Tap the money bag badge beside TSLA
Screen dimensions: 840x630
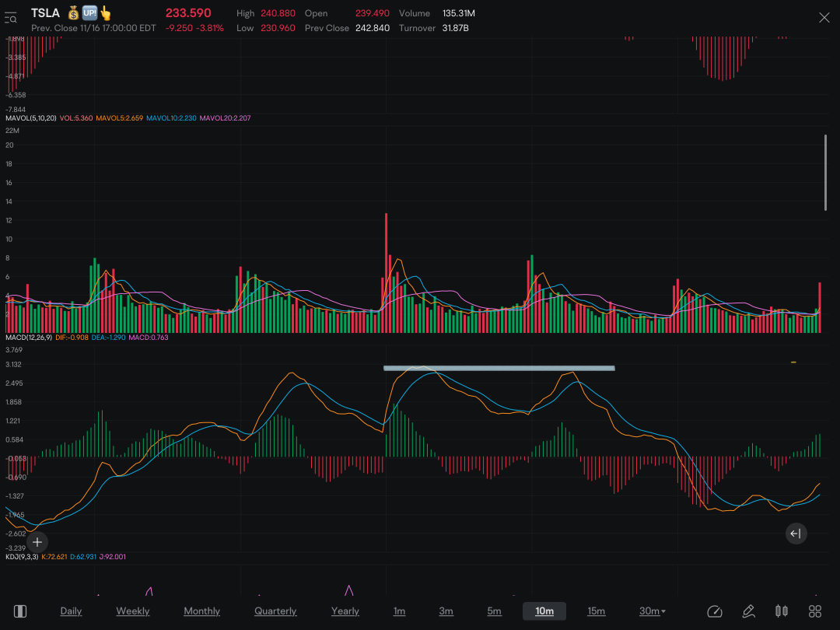[x=73, y=13]
